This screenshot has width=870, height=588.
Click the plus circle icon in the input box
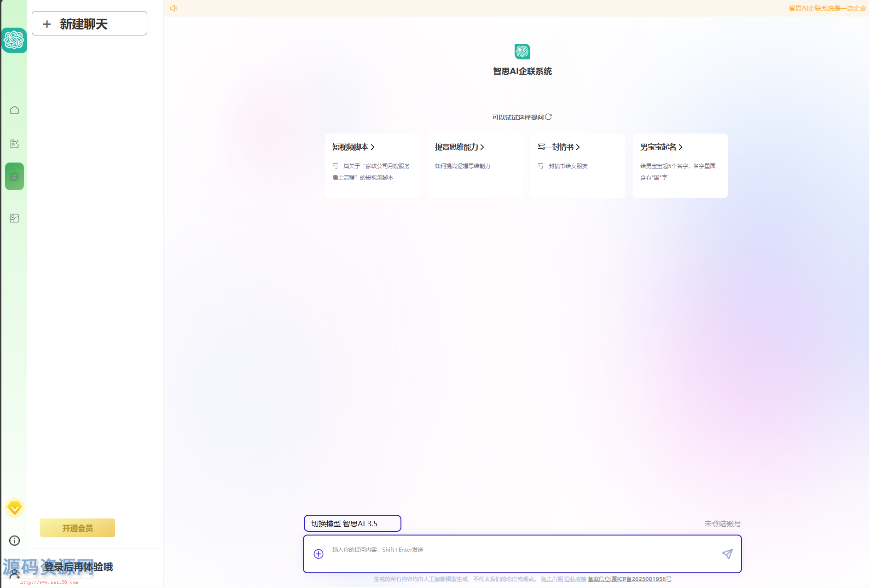(x=318, y=554)
